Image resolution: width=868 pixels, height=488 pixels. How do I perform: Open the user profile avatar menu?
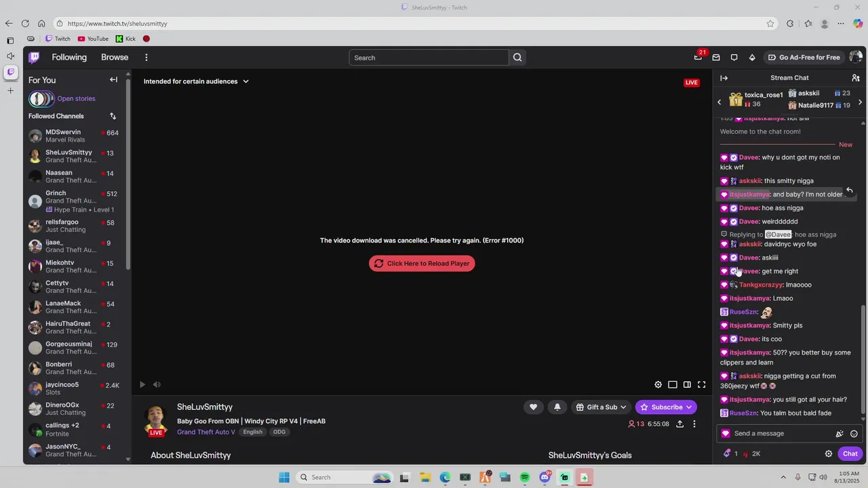[x=855, y=58]
